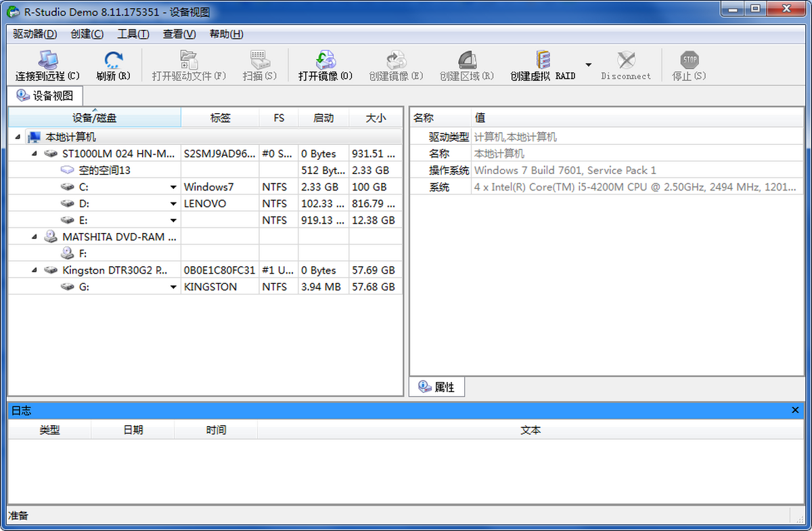The height and width of the screenshot is (531, 812).
Task: Select the Kingston DTR30G2 USB drive icon
Action: point(51,270)
